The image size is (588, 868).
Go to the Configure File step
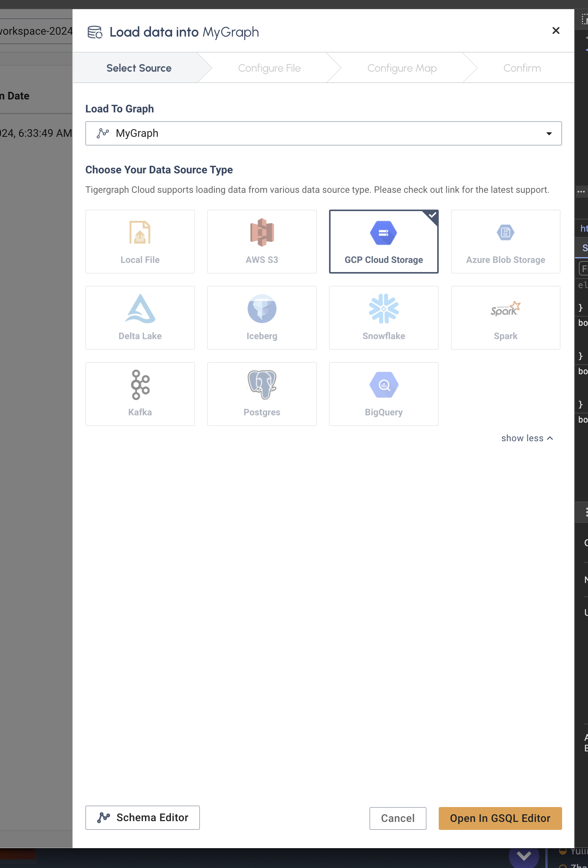pyautogui.click(x=269, y=68)
